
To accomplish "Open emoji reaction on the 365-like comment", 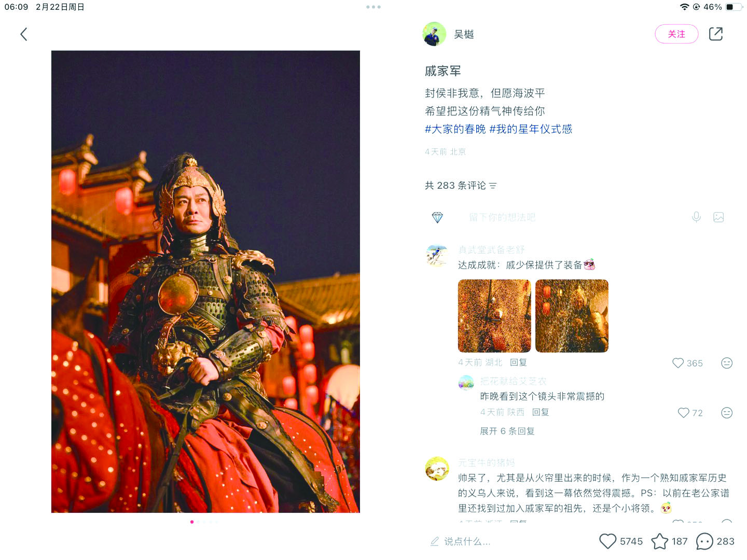I will click(727, 363).
